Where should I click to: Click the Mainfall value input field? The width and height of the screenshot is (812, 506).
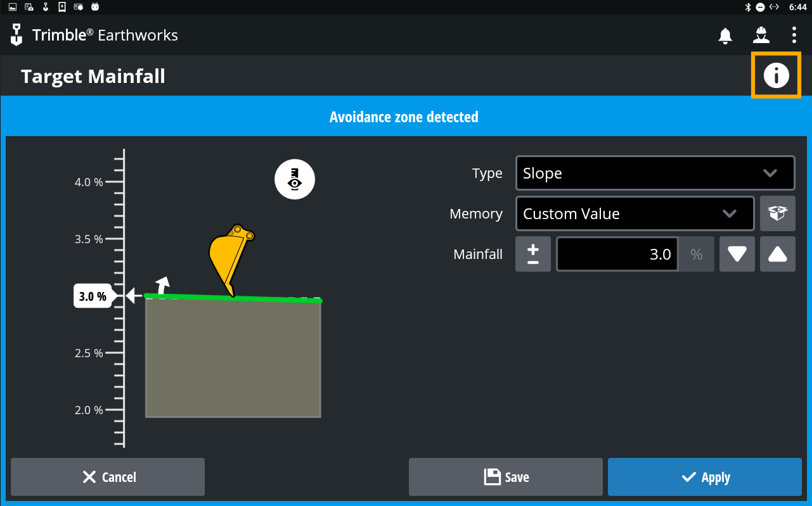click(x=617, y=254)
